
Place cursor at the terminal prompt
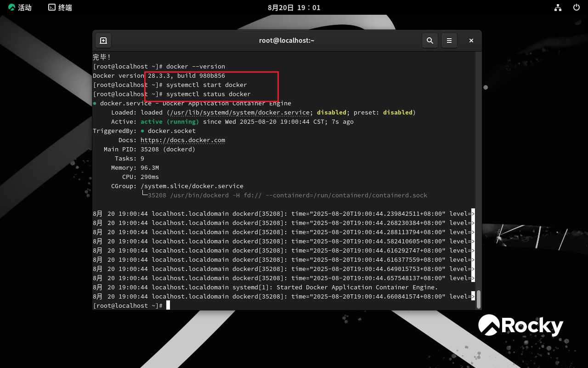[168, 305]
